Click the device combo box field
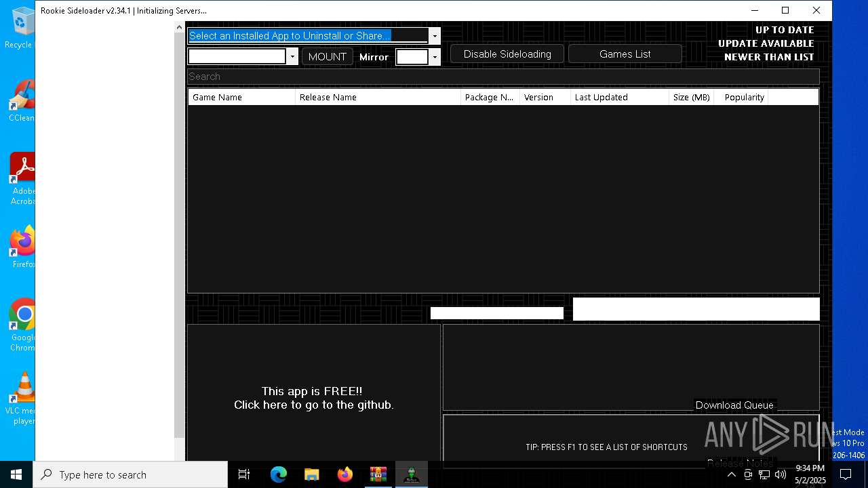This screenshot has width=868, height=488. coord(237,57)
